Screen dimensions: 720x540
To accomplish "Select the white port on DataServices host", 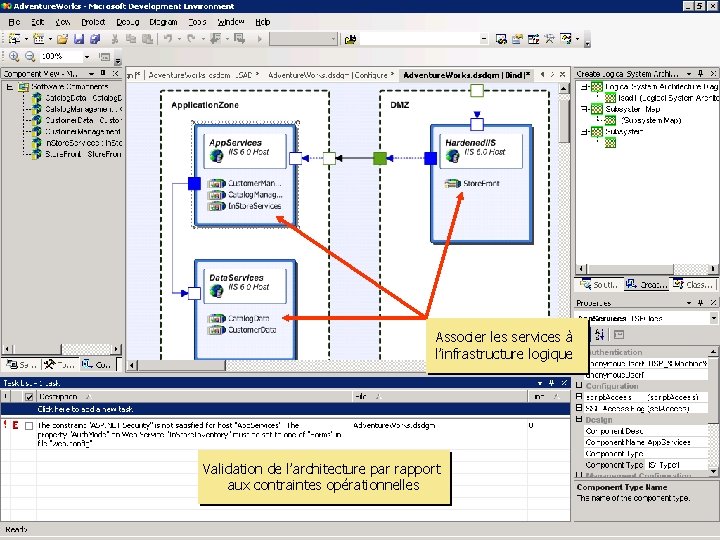I will pos(194,293).
